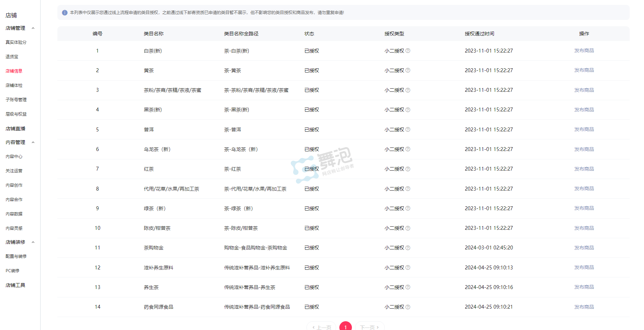The image size is (644, 330).
Task: Open 内容数据 menu item
Action: click(14, 214)
